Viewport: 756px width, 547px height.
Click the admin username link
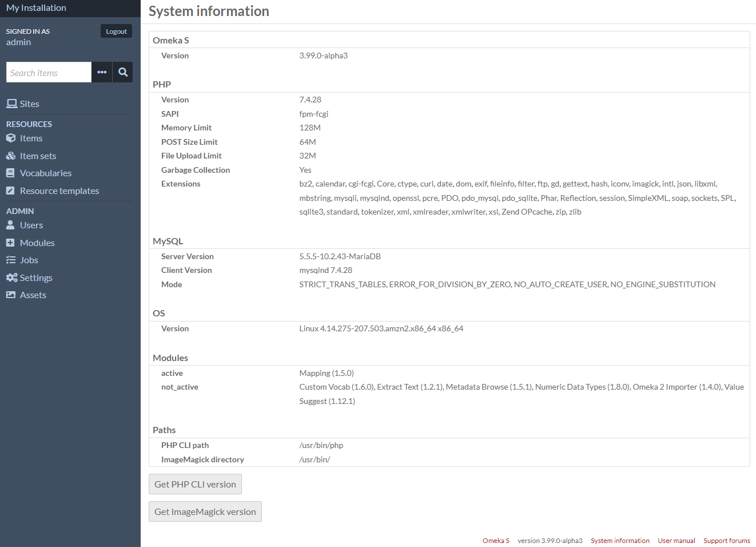[x=18, y=42]
